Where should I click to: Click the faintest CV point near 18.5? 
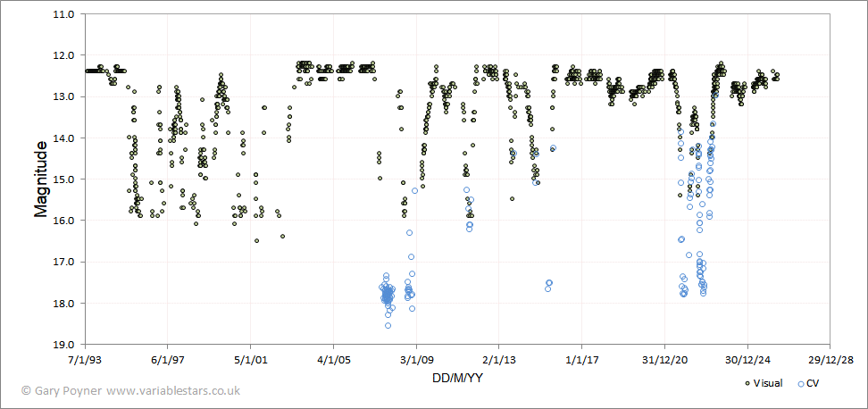[x=388, y=325]
